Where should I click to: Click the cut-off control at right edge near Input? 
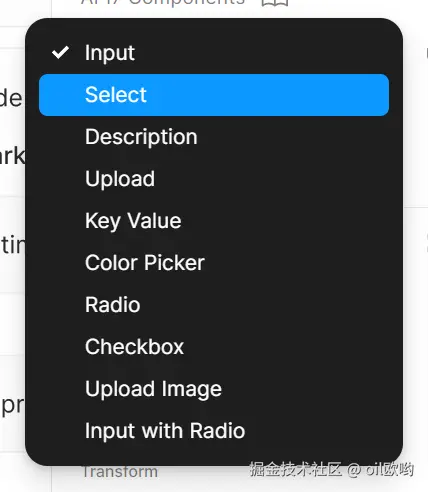click(426, 53)
